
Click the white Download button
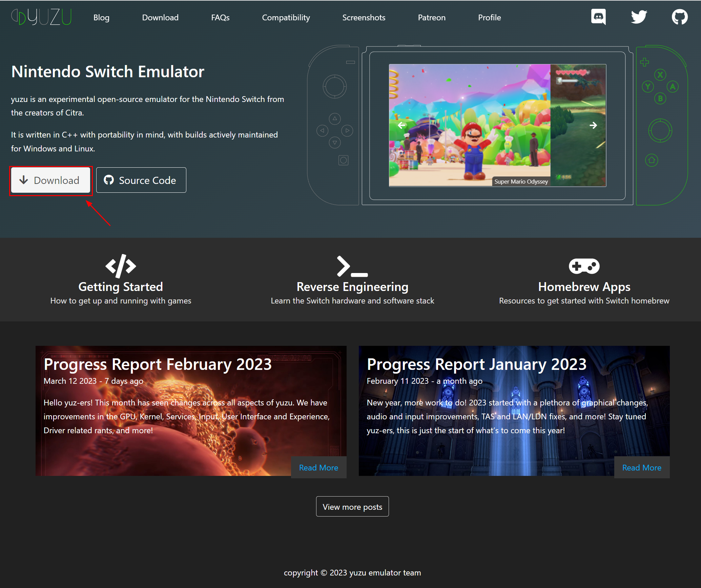tap(51, 180)
